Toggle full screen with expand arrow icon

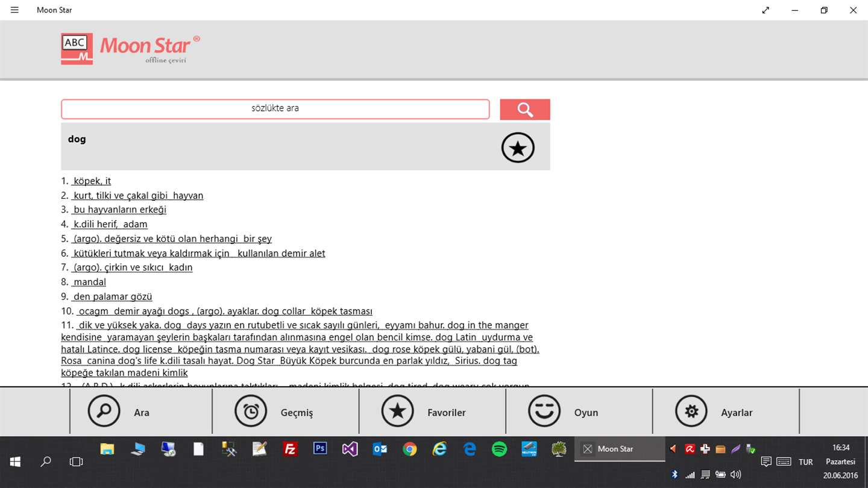(766, 10)
